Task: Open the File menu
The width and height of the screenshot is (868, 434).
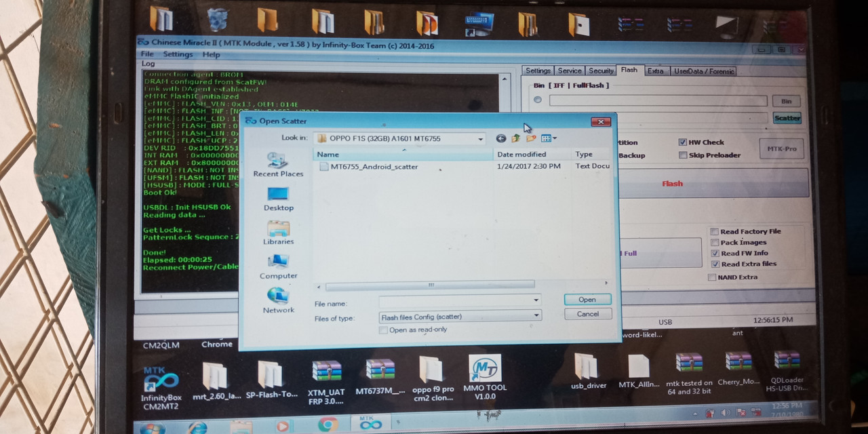Action: (x=147, y=54)
